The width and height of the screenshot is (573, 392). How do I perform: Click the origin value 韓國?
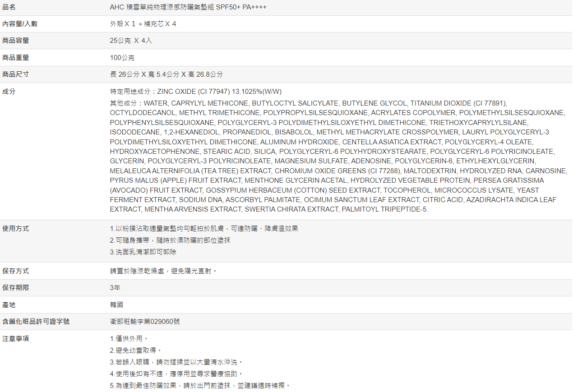pyautogui.click(x=116, y=304)
